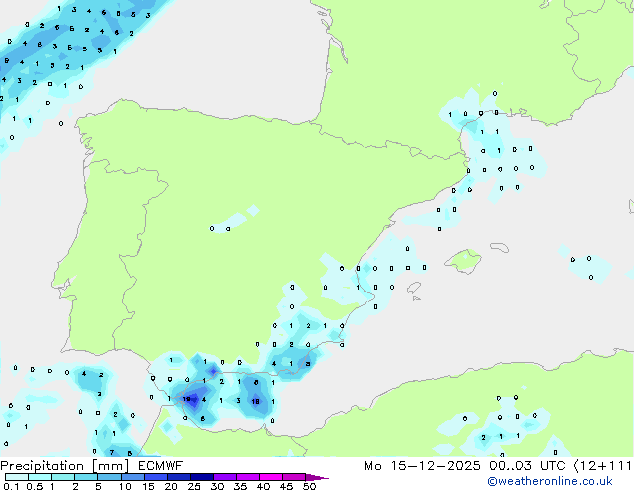
Task: Pick the bright magenta 40–45 mm legend swatch
Action: click(271, 477)
